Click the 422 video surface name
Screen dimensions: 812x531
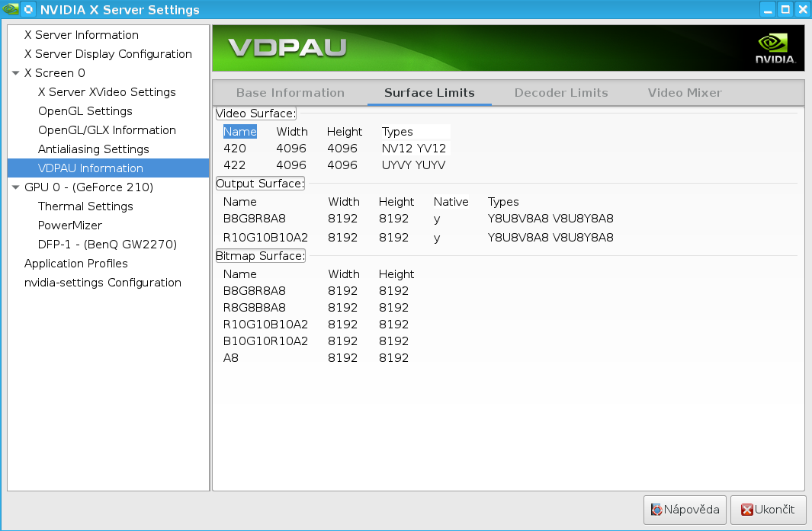pyautogui.click(x=235, y=165)
